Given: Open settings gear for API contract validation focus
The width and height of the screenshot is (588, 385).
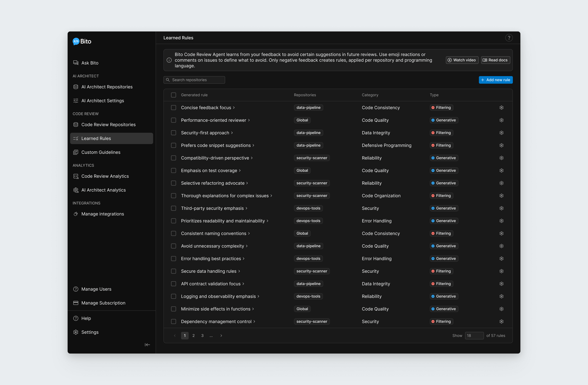Looking at the screenshot, I should point(501,284).
